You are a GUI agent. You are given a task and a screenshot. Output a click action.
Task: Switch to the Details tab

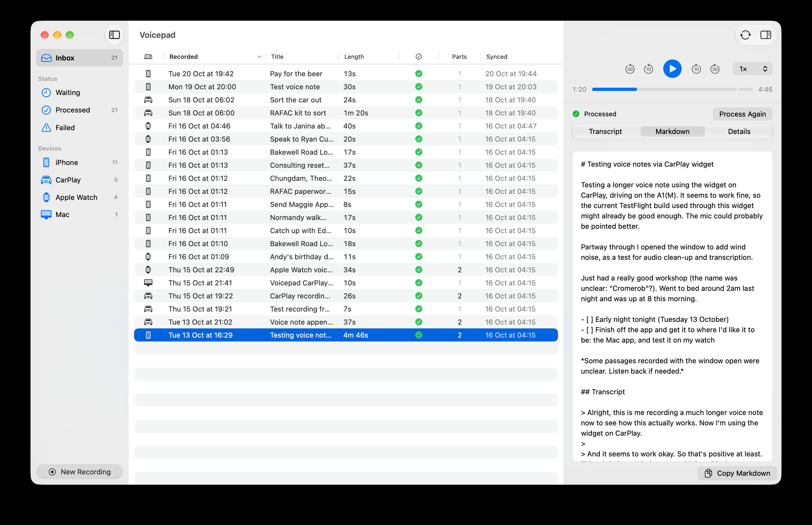tap(739, 132)
